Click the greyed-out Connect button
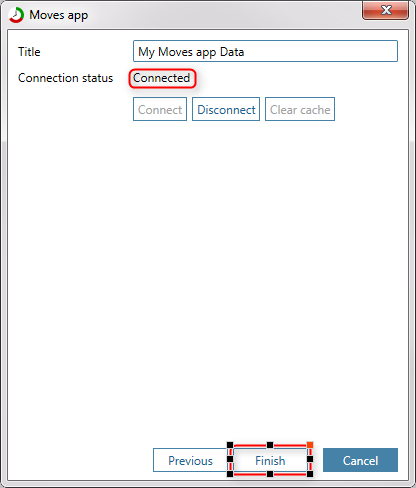This screenshot has height=488, width=416. pyautogui.click(x=160, y=109)
